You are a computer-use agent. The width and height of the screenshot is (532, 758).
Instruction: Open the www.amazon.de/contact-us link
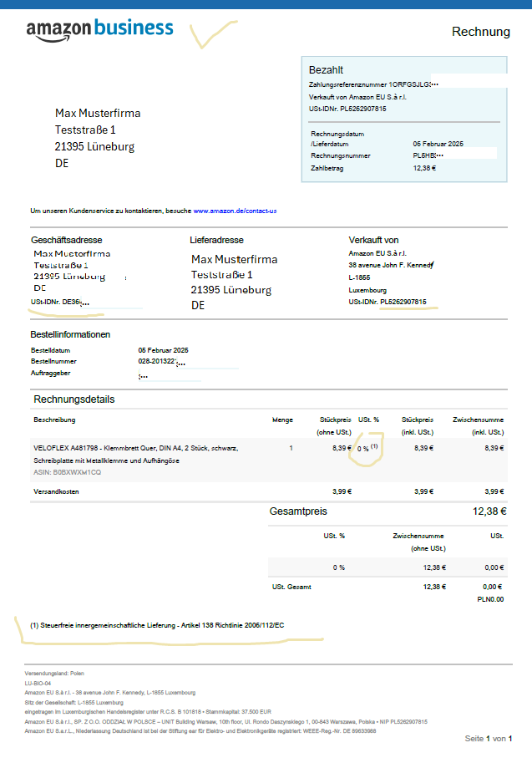[x=235, y=211]
